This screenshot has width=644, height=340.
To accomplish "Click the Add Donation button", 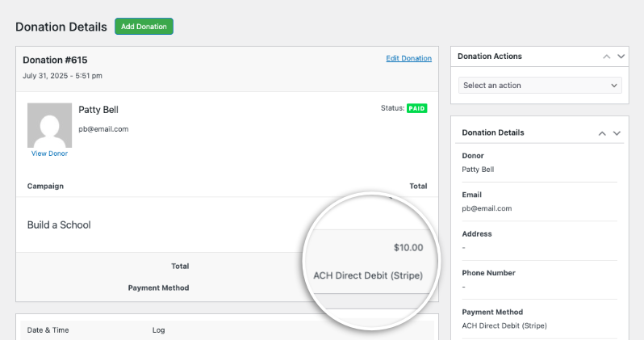I will click(144, 27).
